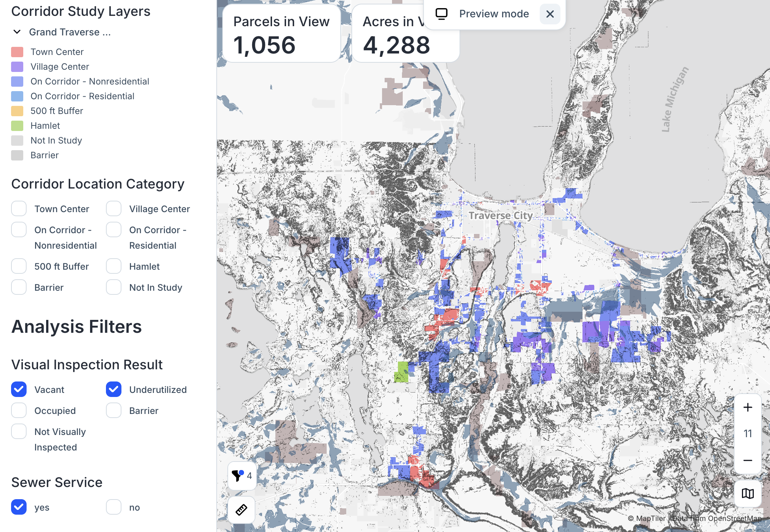Screen dimensions: 770x532
Task: Enable the Town Center category checkbox
Action: tap(19, 208)
